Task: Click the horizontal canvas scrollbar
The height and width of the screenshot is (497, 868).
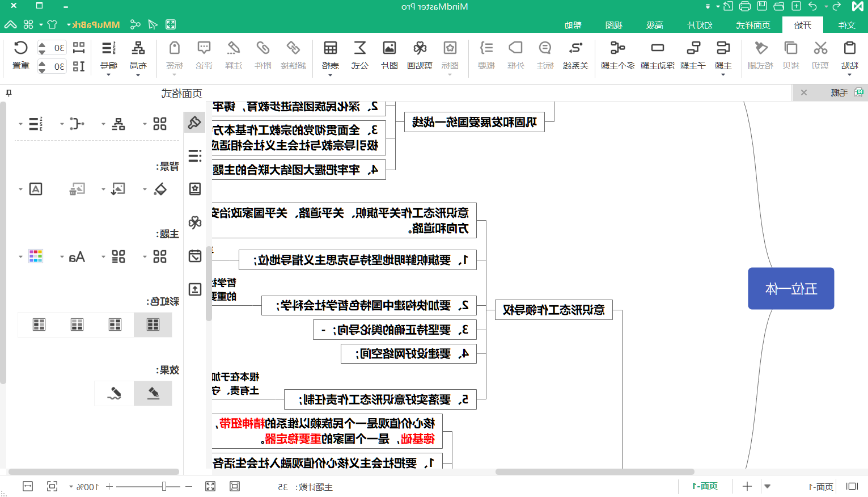Action: coord(595,471)
